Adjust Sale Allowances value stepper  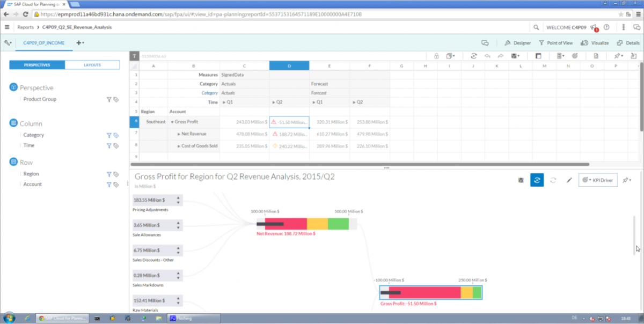[x=178, y=225]
